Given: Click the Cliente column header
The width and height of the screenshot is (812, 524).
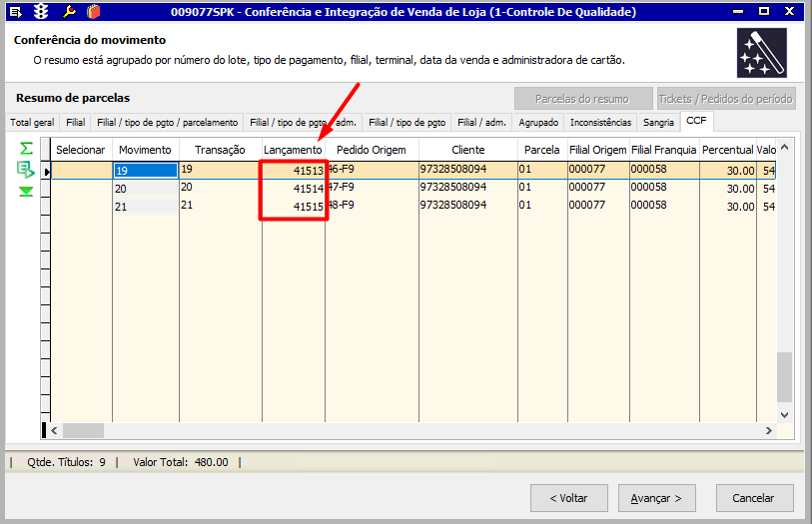Looking at the screenshot, I should click(468, 150).
